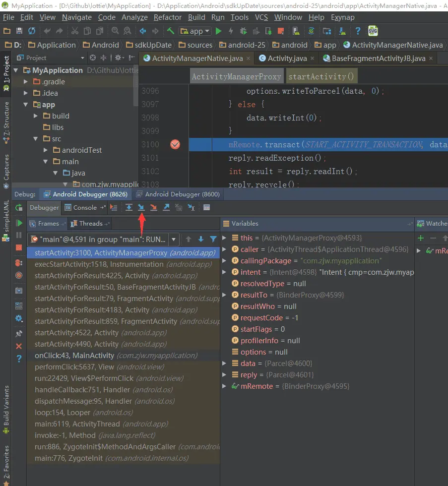Click the Make Project hammer icon
This screenshot has width=448, height=486.
click(x=170, y=31)
